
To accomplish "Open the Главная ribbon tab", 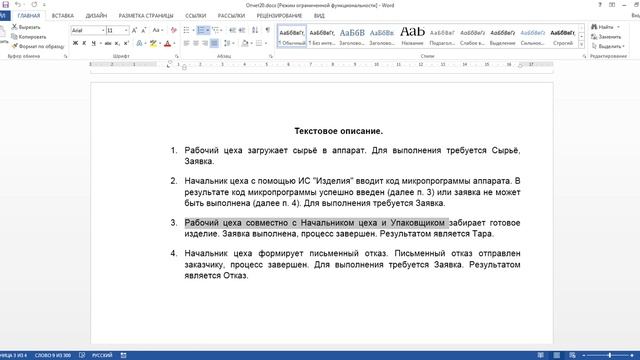I will 29,16.
